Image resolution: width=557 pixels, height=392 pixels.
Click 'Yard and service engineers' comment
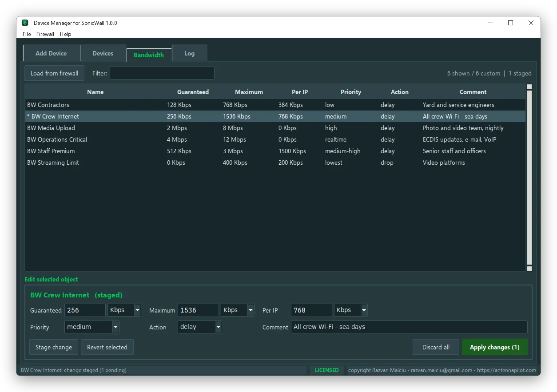(458, 105)
